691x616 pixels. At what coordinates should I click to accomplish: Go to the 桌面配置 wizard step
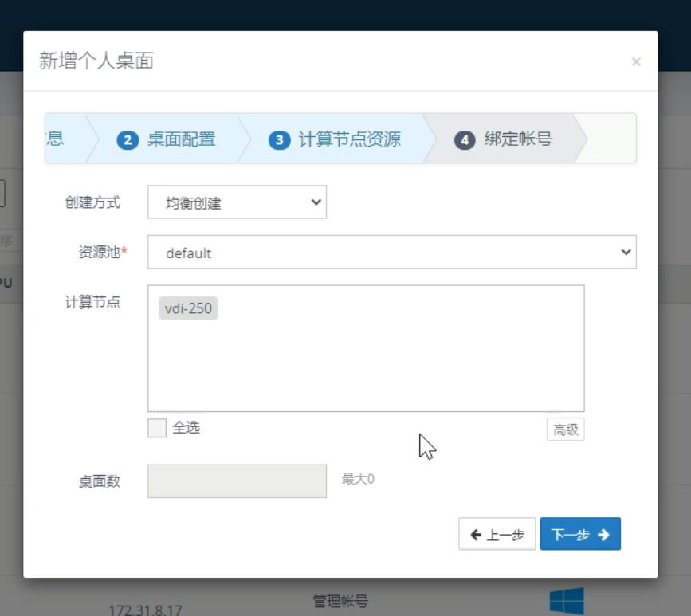tap(181, 139)
